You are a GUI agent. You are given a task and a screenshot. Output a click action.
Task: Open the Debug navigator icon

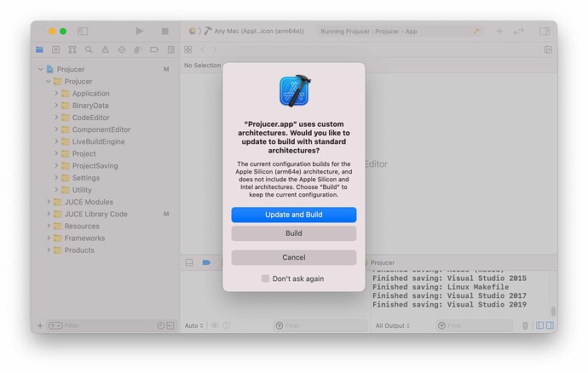point(138,49)
